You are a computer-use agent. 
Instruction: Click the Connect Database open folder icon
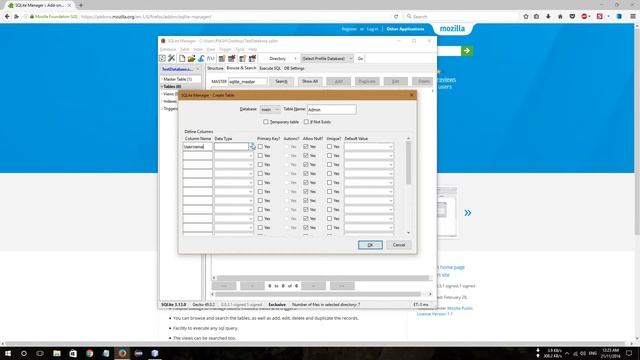pyautogui.click(x=191, y=58)
